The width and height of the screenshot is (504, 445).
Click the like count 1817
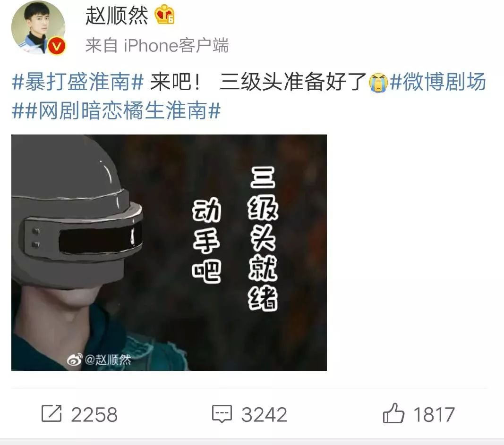(x=434, y=414)
